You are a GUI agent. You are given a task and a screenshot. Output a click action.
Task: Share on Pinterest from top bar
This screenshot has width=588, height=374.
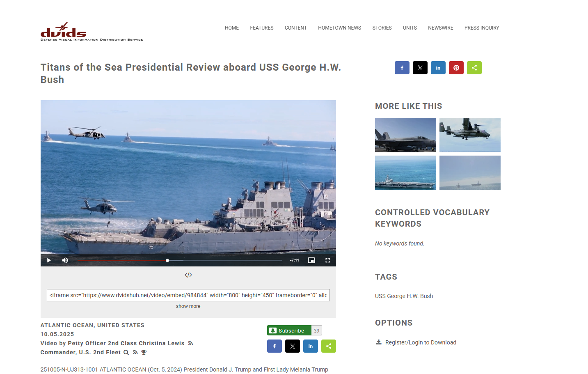point(456,68)
